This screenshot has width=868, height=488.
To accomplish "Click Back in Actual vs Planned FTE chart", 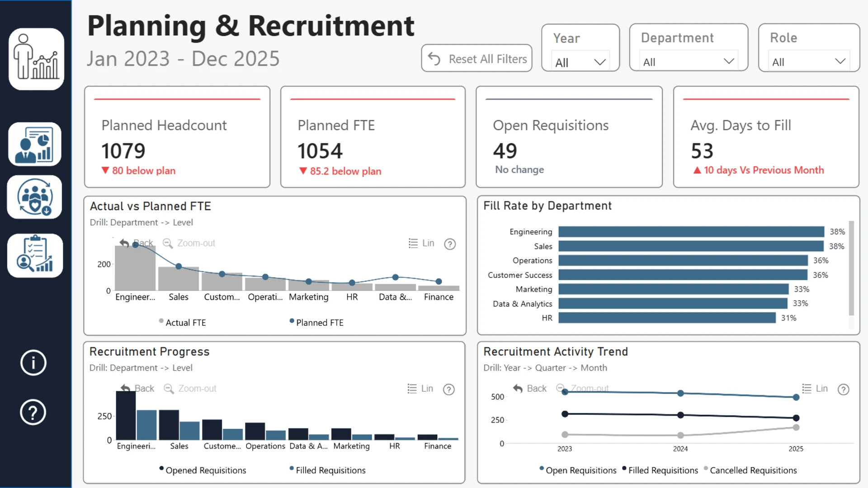I will [x=137, y=243].
